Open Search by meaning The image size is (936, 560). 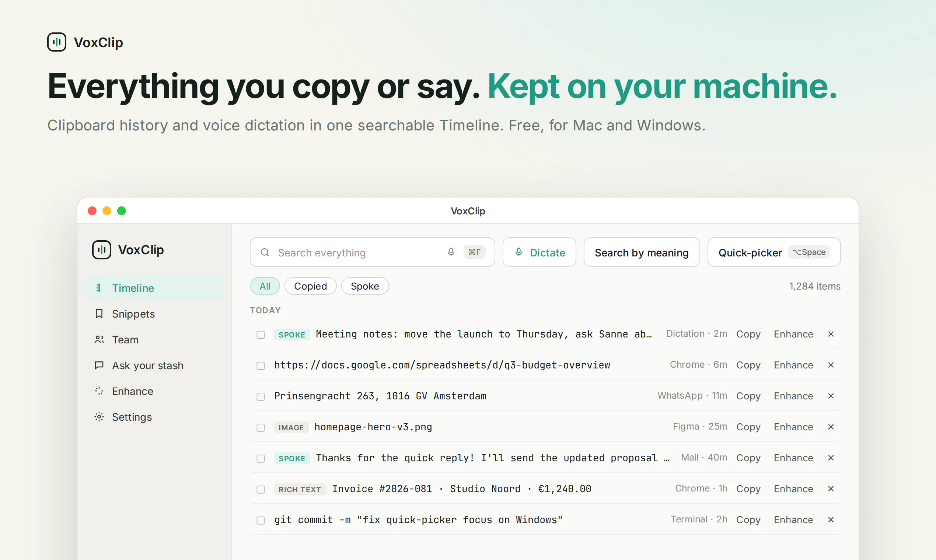tap(642, 252)
